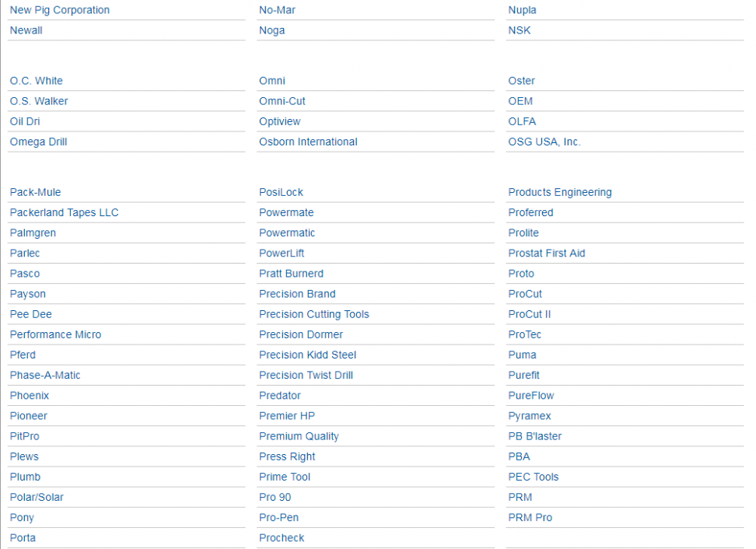Select the NSK brand link
This screenshot has height=549, width=756.
[520, 30]
